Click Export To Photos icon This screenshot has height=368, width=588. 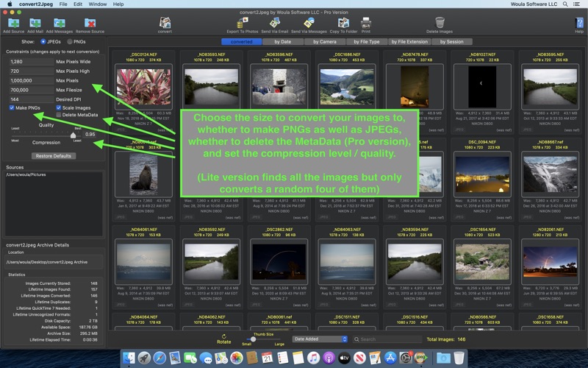point(243,23)
